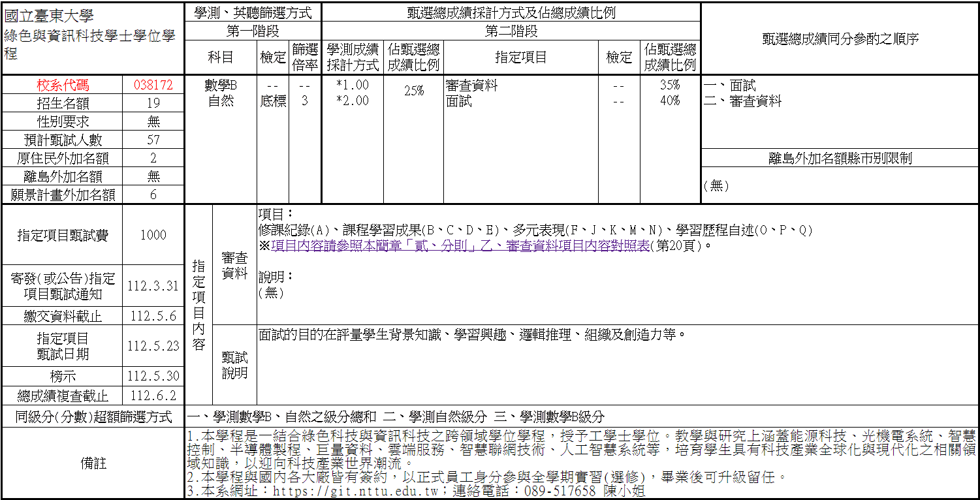Click the 寄發(或公告)指定項目甄試通知 label

point(63,286)
